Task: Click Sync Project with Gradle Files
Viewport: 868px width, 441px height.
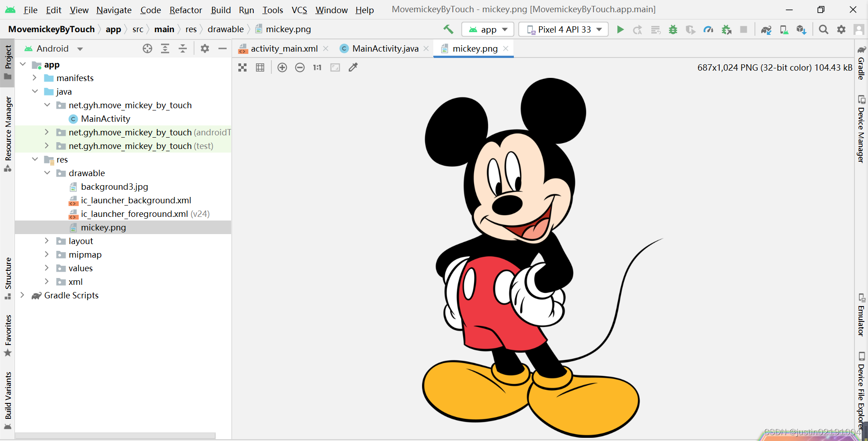Action: [766, 29]
